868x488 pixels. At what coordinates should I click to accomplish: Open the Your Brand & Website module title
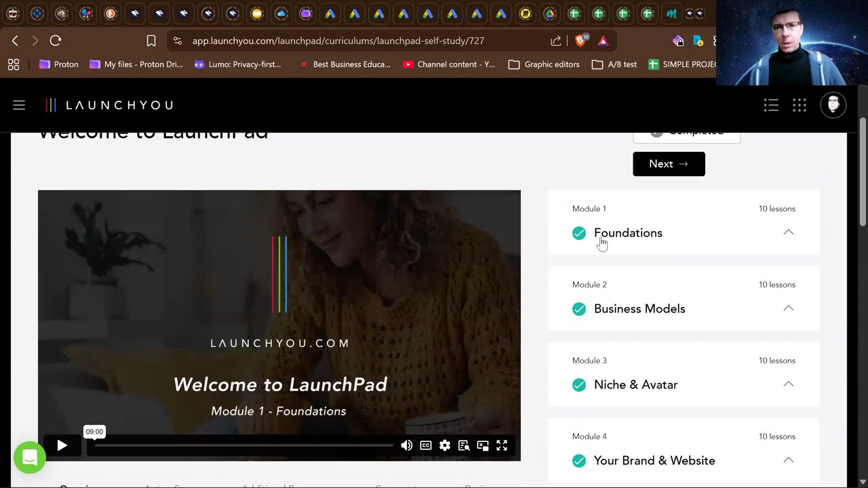pyautogui.click(x=654, y=461)
